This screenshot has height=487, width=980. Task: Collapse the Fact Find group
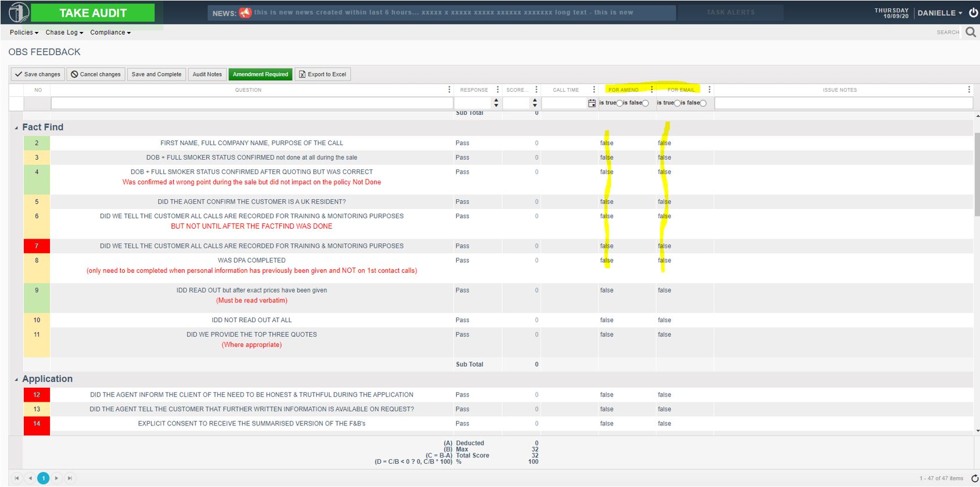[16, 128]
